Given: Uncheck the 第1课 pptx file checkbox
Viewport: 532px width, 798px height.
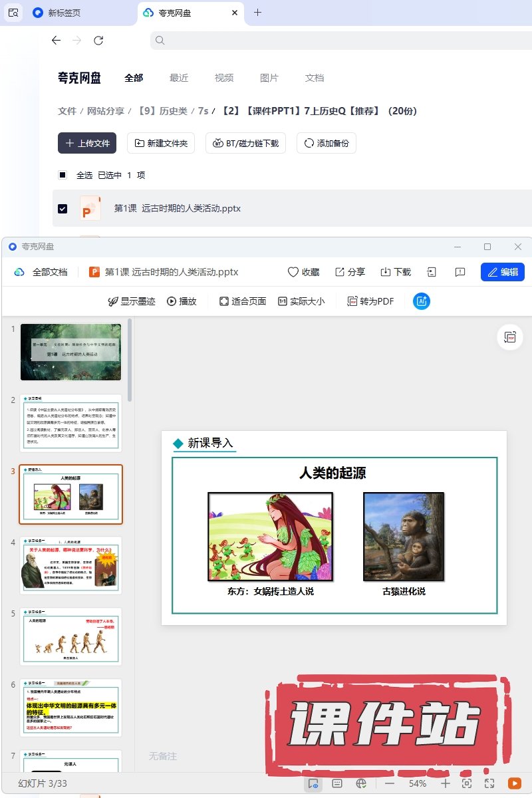Looking at the screenshot, I should (x=63, y=209).
